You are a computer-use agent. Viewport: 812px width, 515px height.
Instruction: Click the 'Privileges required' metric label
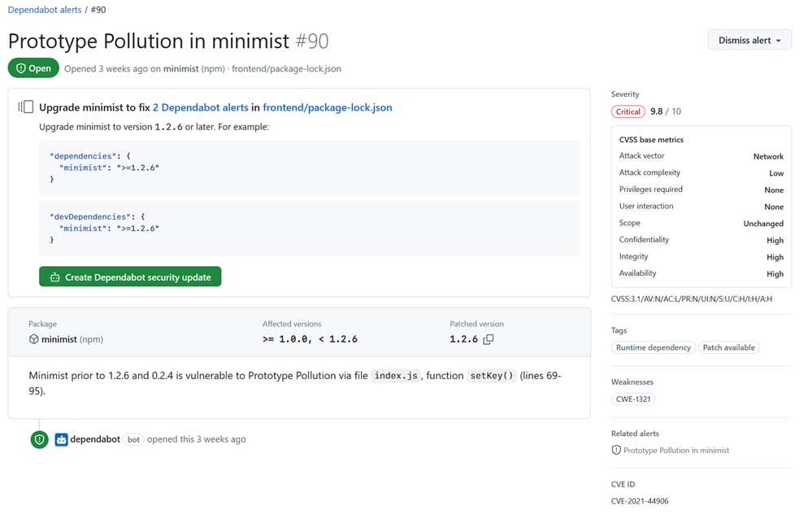[x=651, y=190]
